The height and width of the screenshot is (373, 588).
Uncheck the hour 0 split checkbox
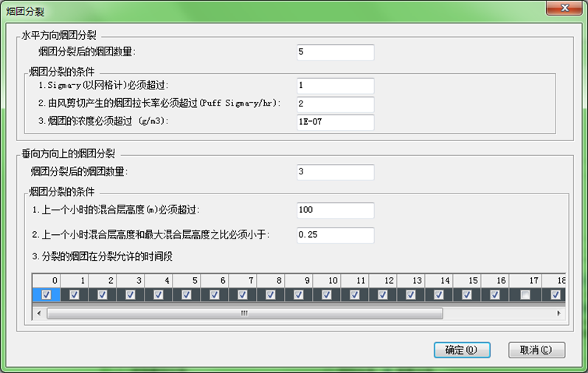click(x=46, y=295)
